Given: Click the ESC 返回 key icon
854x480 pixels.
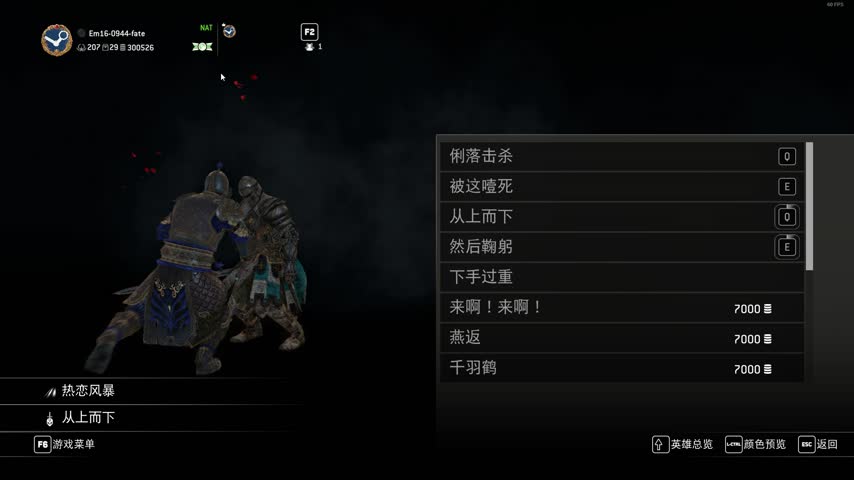Looking at the screenshot, I should click(807, 445).
